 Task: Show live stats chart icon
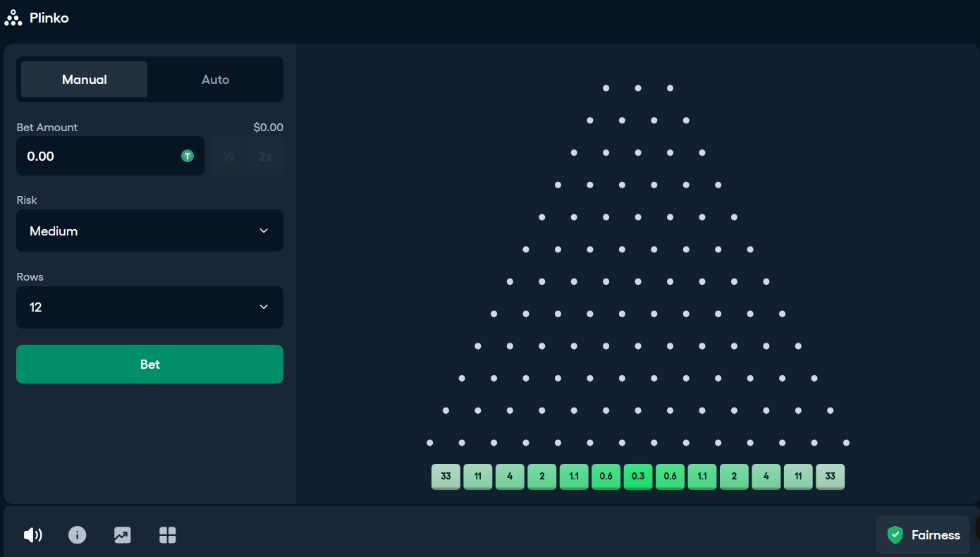(x=123, y=535)
